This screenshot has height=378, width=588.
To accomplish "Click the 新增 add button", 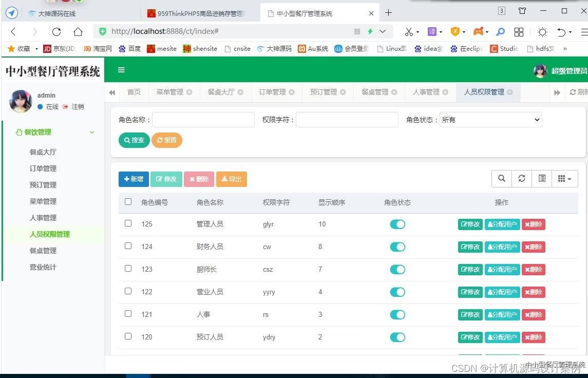I will (134, 179).
